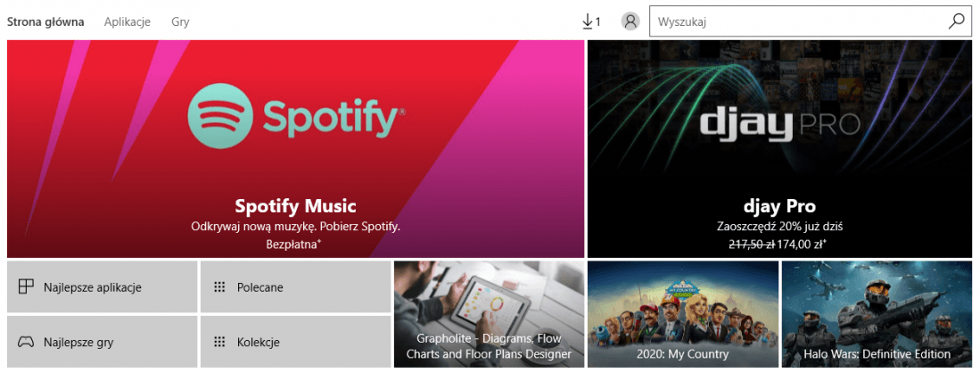Click the magnifying glass search icon

pyautogui.click(x=956, y=21)
